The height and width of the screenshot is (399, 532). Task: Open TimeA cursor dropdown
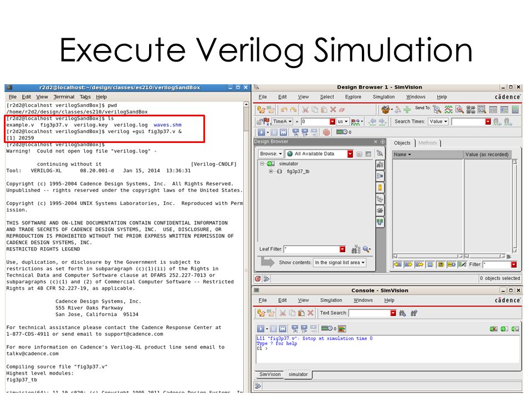click(282, 121)
